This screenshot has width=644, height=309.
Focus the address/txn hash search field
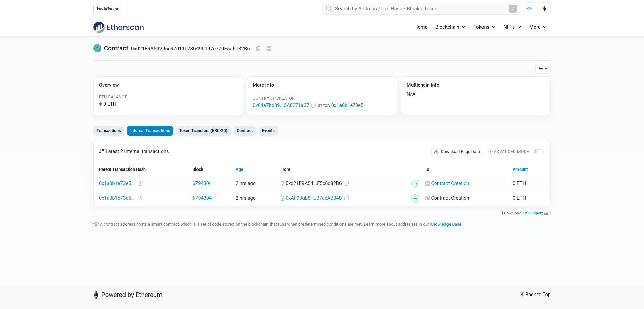421,9
